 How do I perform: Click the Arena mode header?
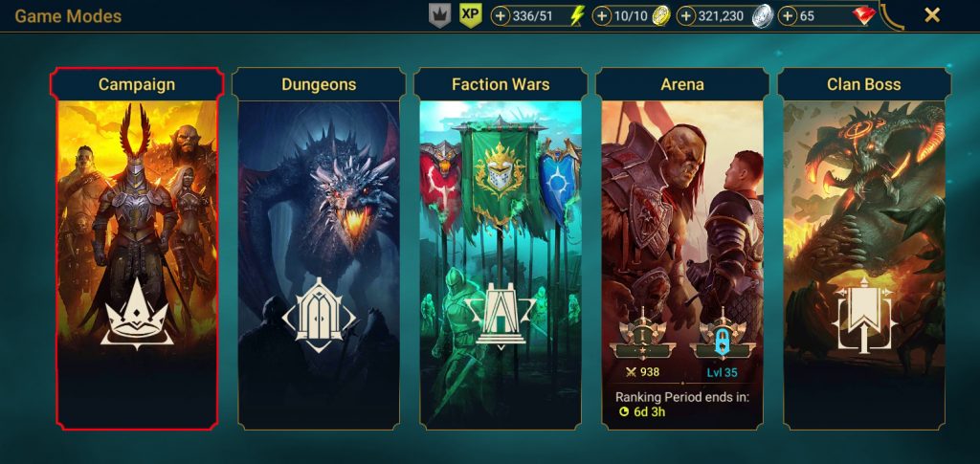pos(682,84)
